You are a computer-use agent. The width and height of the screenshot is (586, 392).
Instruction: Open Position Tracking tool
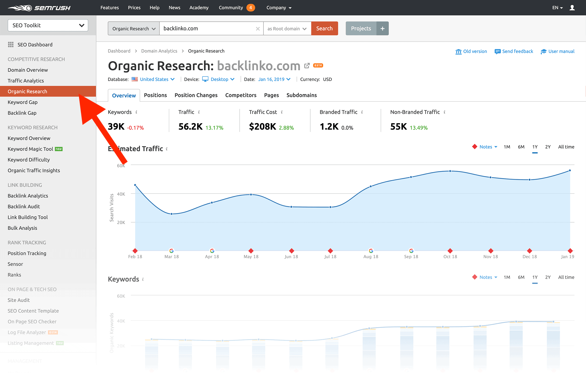27,253
